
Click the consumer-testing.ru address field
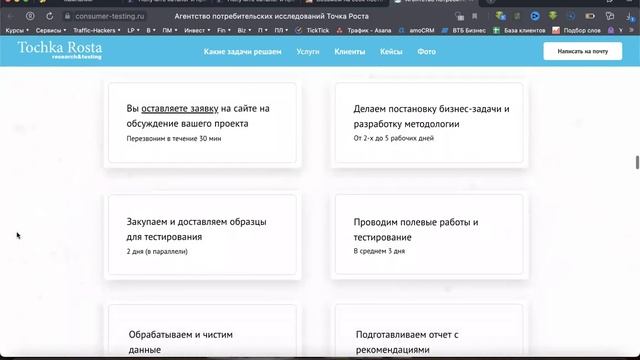coord(110,16)
